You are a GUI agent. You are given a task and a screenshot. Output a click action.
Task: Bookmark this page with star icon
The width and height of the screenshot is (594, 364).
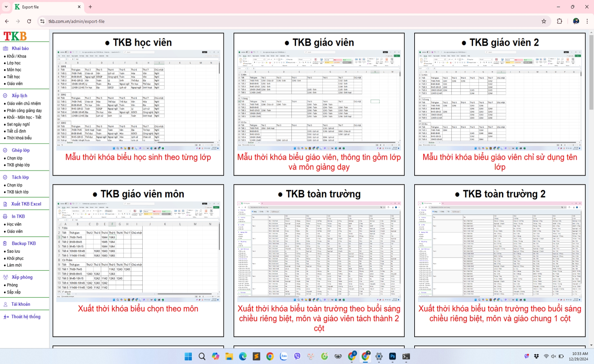(x=544, y=21)
